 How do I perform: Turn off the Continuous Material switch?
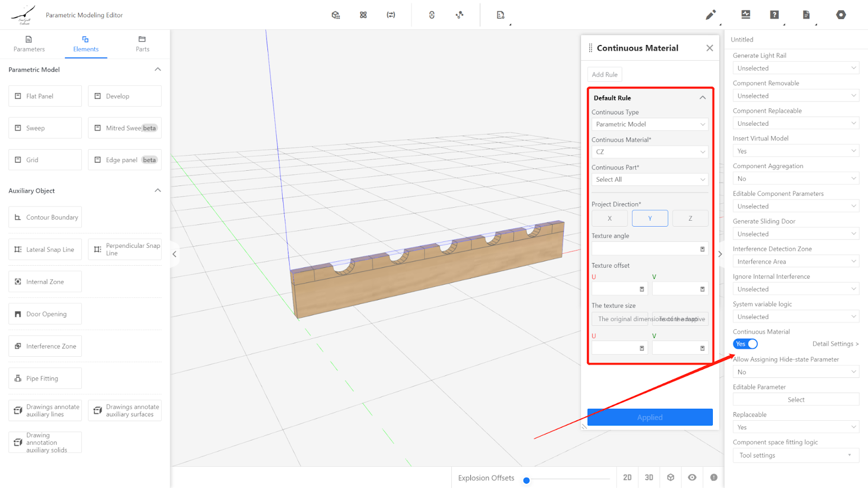tap(745, 344)
